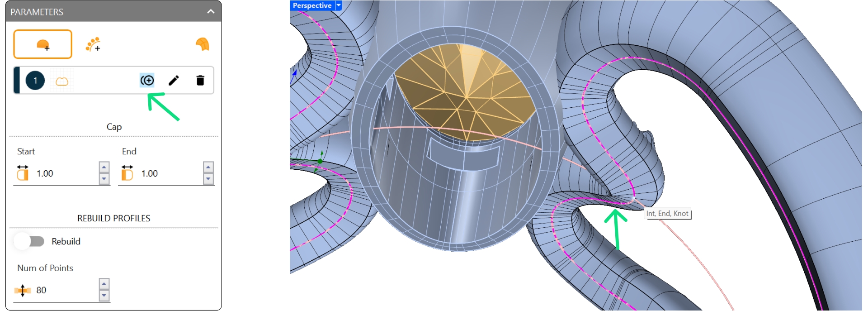This screenshot has width=868, height=311.
Task: Click the add points icon with dotted arc
Action: point(93,44)
